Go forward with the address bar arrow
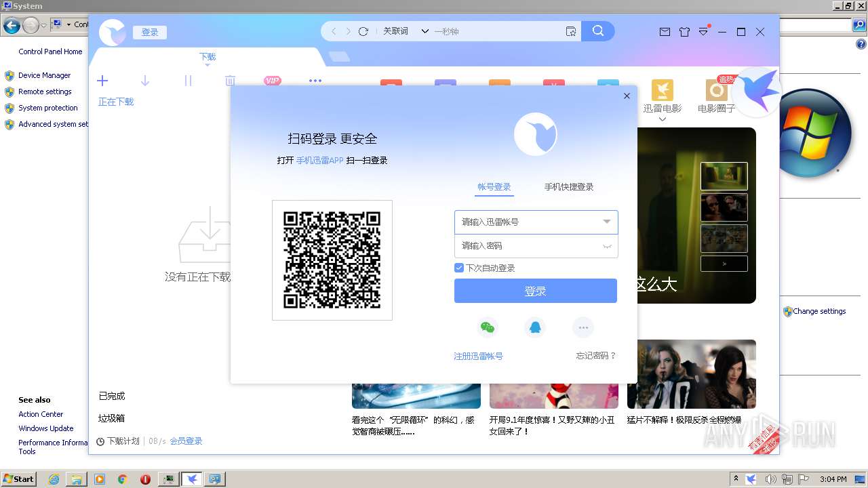This screenshot has width=868, height=488. (349, 31)
